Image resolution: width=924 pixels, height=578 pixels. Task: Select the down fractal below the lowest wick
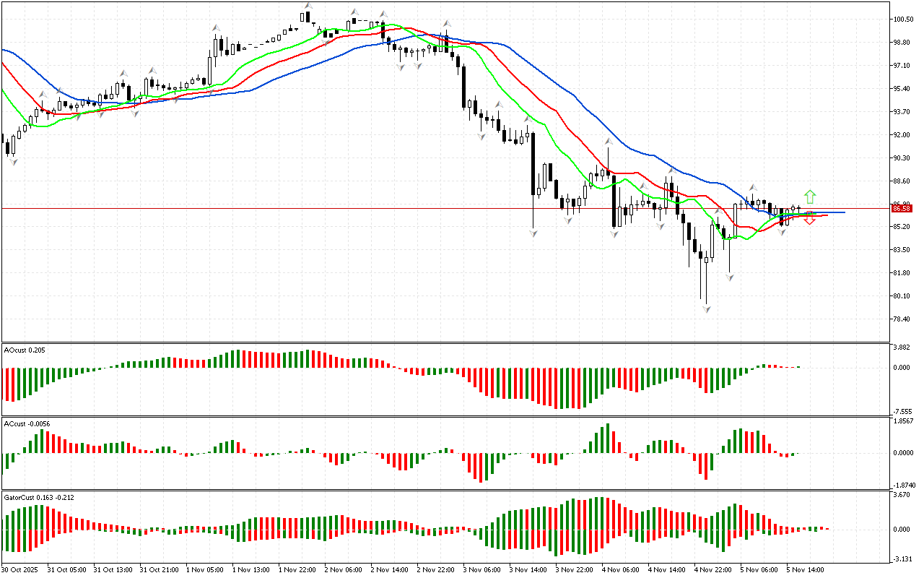707,309
